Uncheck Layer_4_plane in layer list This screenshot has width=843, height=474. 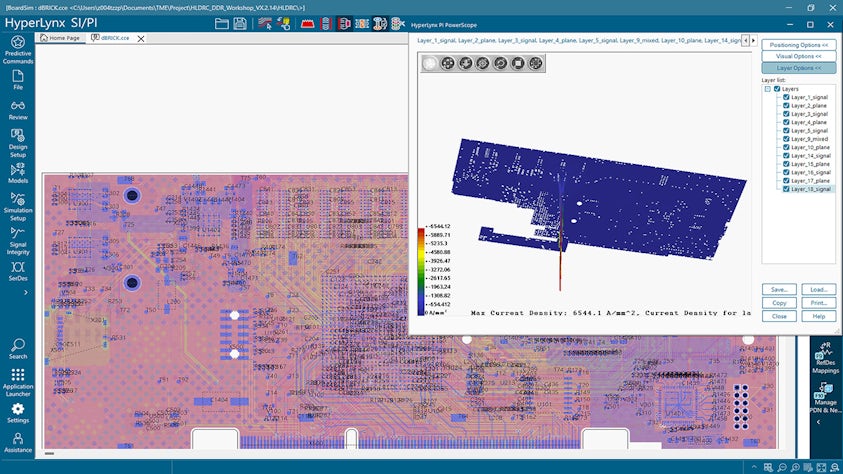786,122
